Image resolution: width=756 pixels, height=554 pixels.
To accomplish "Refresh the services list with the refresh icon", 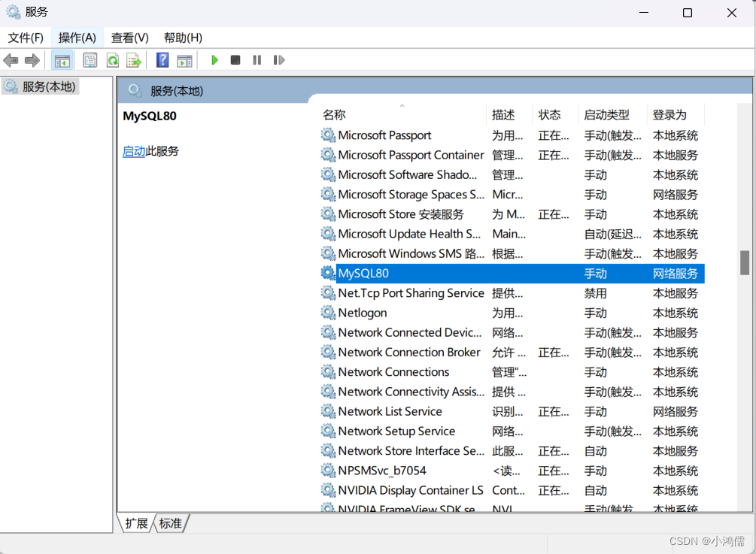I will [x=114, y=60].
